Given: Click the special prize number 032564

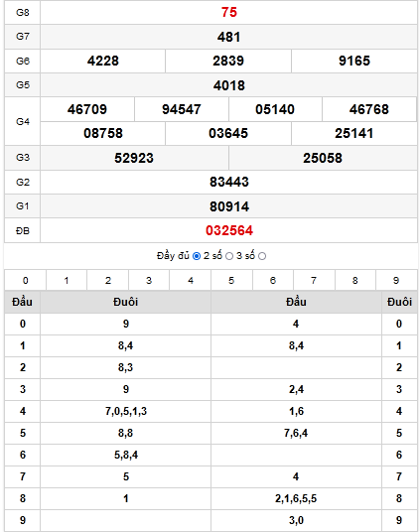Looking at the screenshot, I should [229, 230].
